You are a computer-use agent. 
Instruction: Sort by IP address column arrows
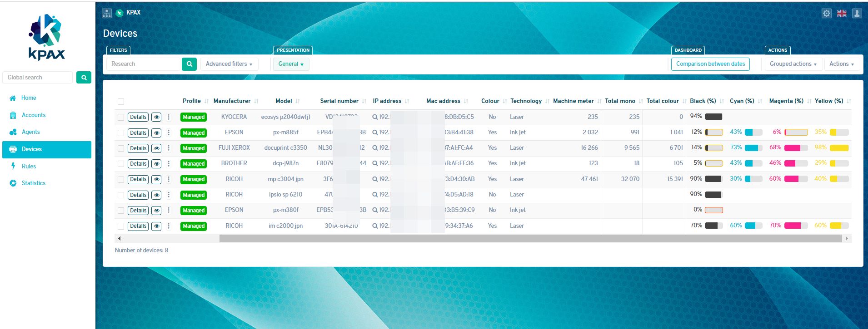[407, 101]
